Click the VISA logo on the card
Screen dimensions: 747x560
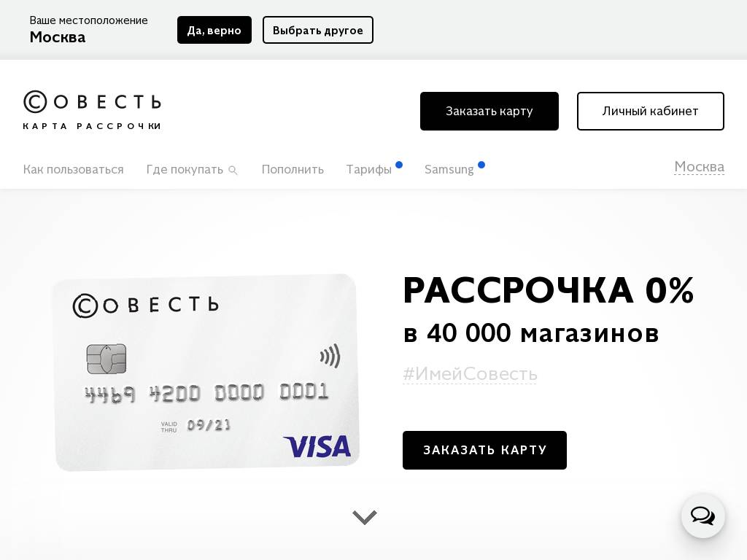317,446
